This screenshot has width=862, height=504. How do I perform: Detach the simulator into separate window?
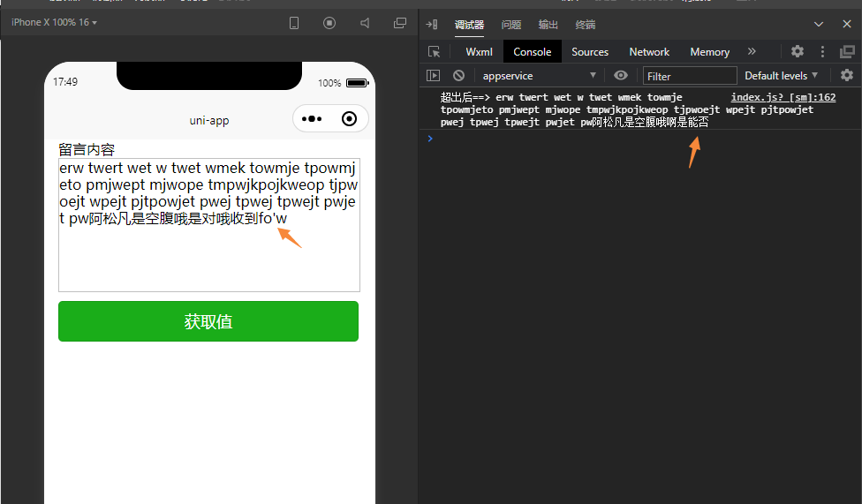[400, 23]
